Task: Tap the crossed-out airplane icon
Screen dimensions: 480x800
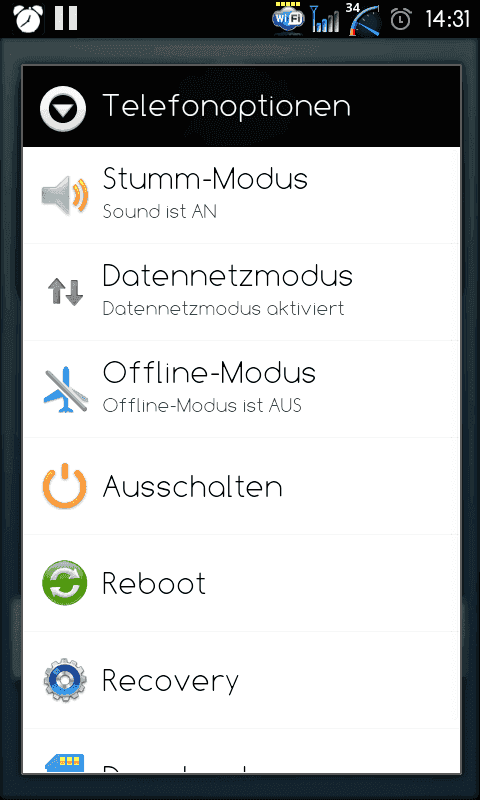Action: coord(65,389)
